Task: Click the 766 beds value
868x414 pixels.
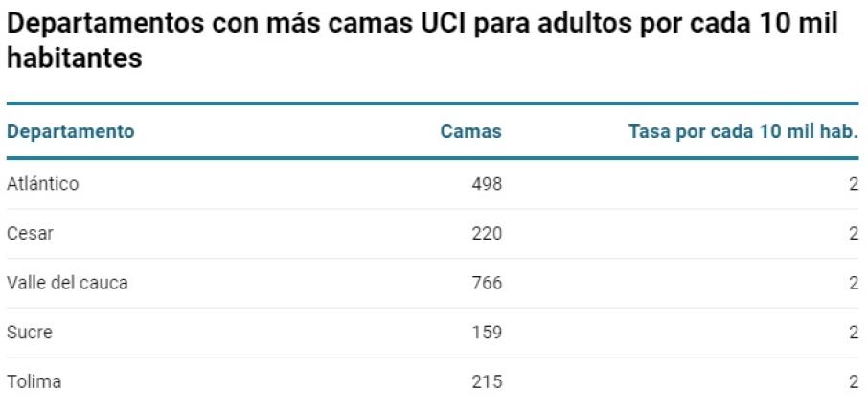Action: point(486,283)
